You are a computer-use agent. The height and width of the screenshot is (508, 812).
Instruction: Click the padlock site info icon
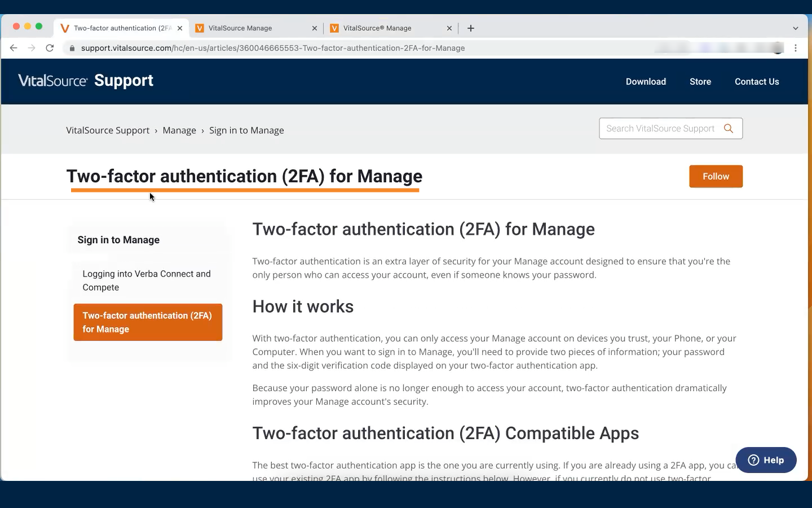(72, 48)
